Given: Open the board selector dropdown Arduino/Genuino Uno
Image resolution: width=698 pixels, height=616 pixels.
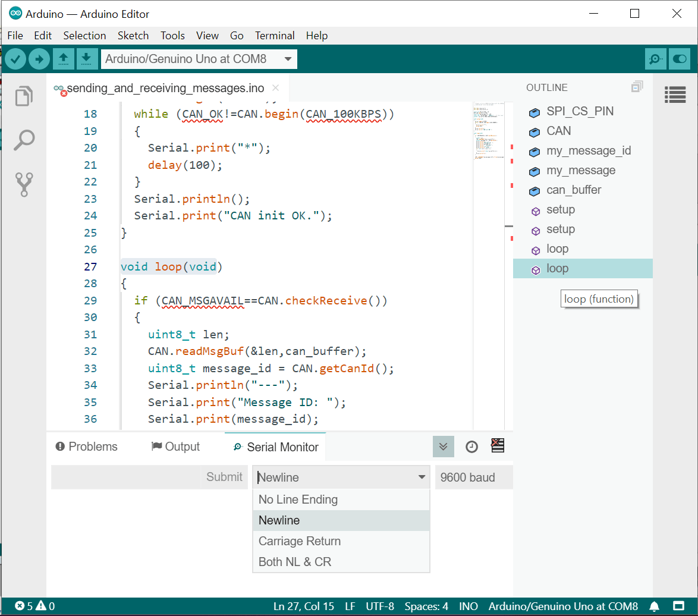Looking at the screenshot, I should coord(199,59).
